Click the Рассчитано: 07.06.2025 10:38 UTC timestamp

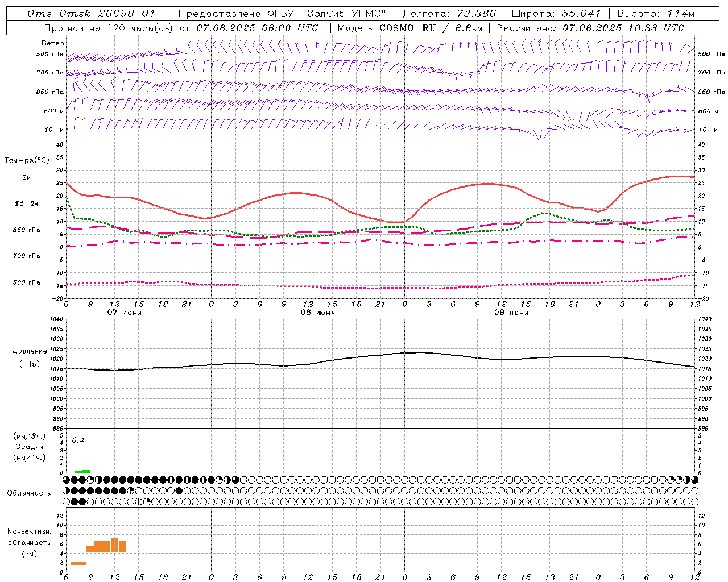pos(590,28)
